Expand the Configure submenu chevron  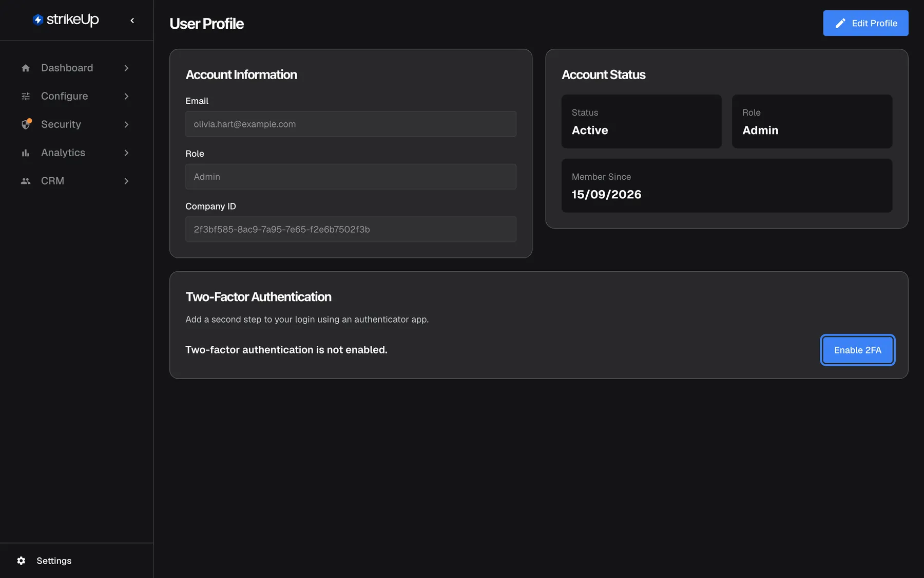click(x=126, y=96)
